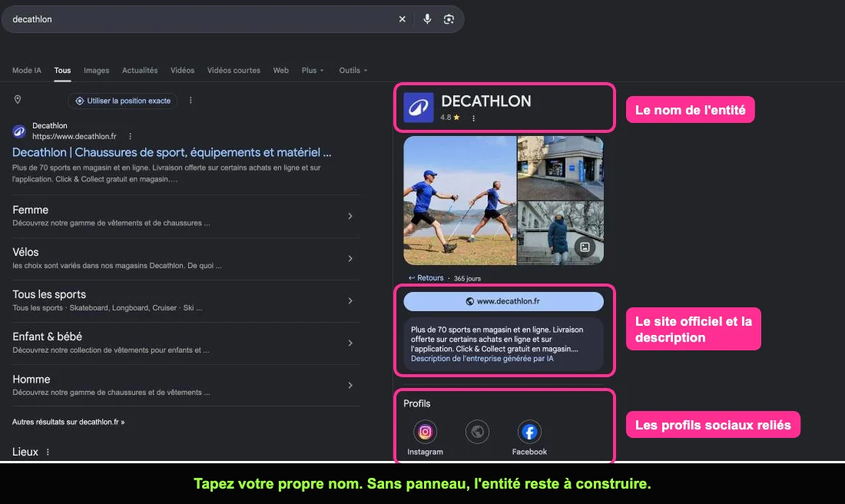Expand the Femme sitelink row

point(185,216)
